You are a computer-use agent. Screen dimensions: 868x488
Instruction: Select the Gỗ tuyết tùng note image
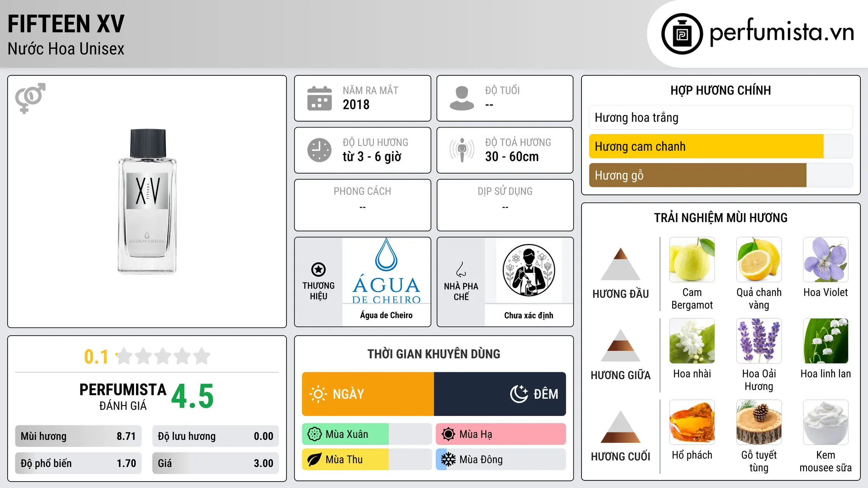[759, 422]
